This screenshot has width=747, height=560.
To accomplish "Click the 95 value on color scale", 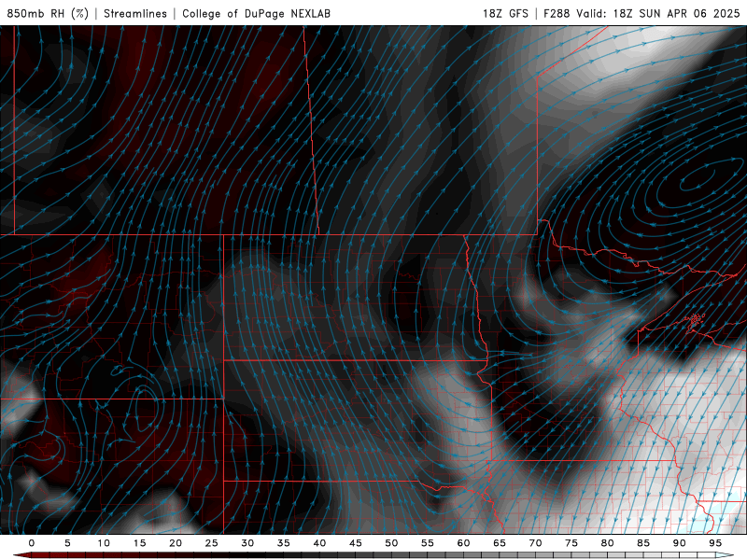I will (x=715, y=543).
